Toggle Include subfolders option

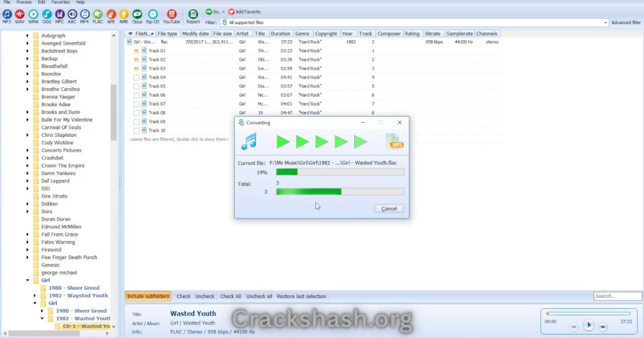click(x=148, y=296)
